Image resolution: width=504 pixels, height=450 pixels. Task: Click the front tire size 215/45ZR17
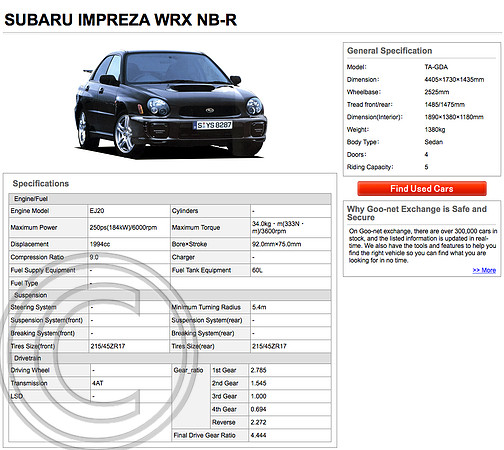(x=108, y=346)
